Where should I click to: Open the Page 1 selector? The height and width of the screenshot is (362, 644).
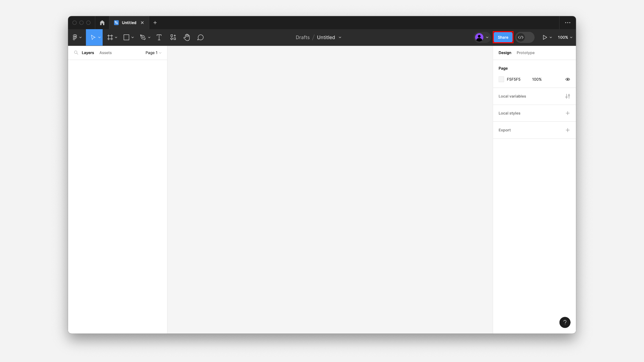[x=153, y=53]
